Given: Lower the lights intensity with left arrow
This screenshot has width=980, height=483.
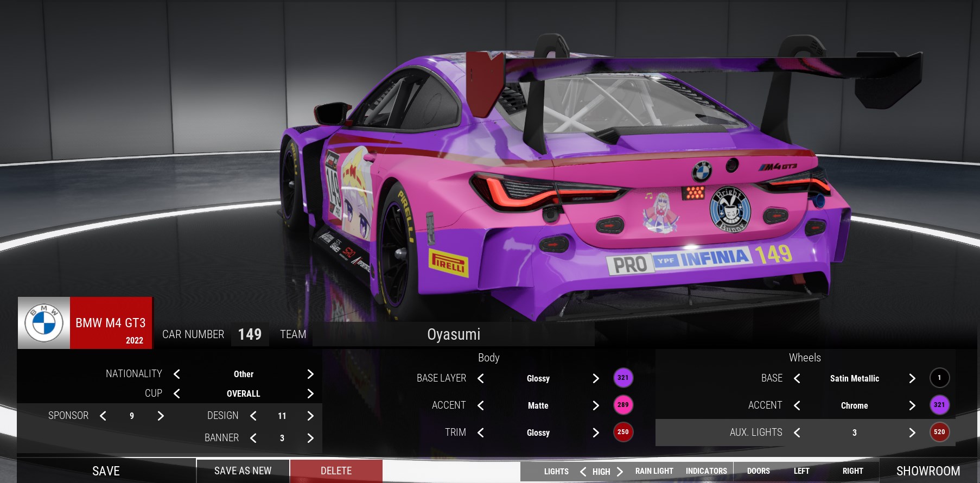Looking at the screenshot, I should click(583, 472).
